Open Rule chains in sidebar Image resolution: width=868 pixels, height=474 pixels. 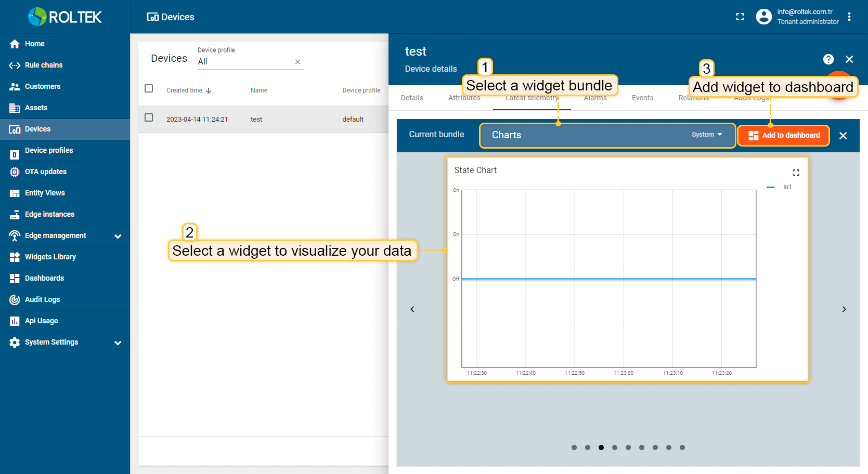click(44, 65)
